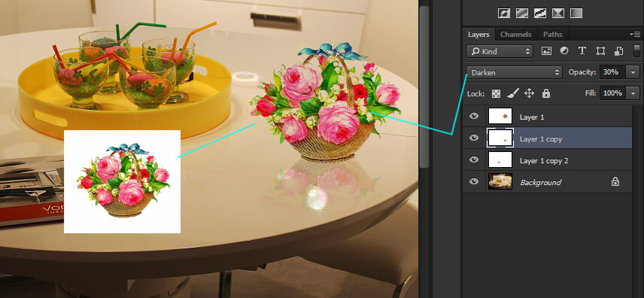This screenshot has width=644, height=298.
Task: Click the Background layer's lock icon
Action: pyautogui.click(x=615, y=181)
